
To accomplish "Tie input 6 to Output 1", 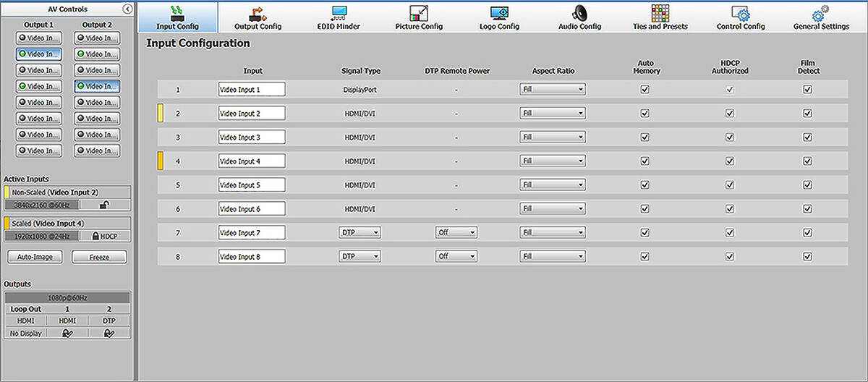I will 38,119.
